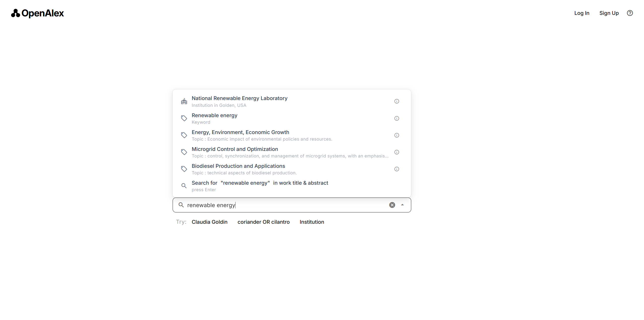Viewport: 644px width, 320px height.
Task: Clear the search field with the X icon
Action: click(392, 205)
